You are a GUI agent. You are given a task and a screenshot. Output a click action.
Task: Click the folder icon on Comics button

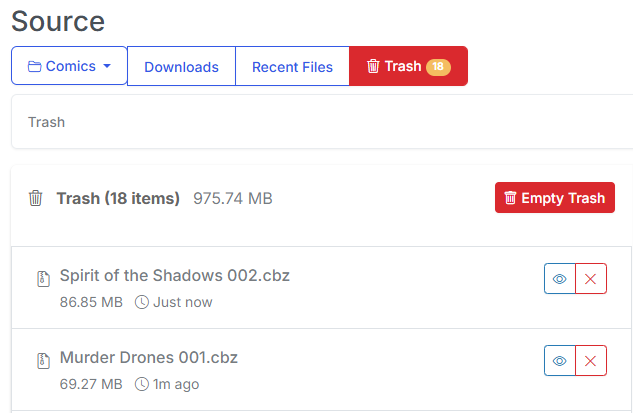point(34,67)
